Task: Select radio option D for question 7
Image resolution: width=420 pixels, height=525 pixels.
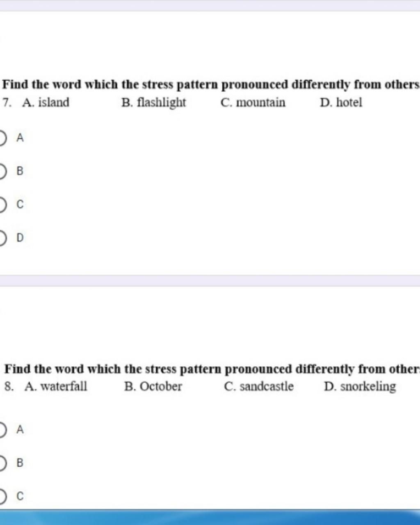Action: tap(2, 237)
